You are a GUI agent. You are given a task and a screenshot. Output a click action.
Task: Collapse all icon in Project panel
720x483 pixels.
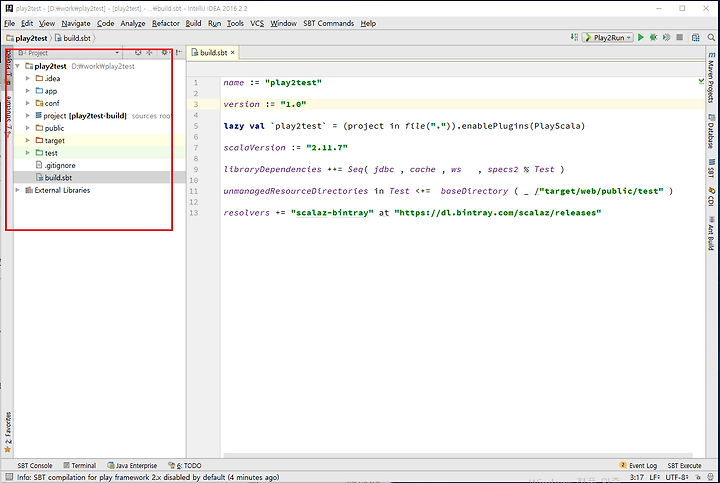149,53
